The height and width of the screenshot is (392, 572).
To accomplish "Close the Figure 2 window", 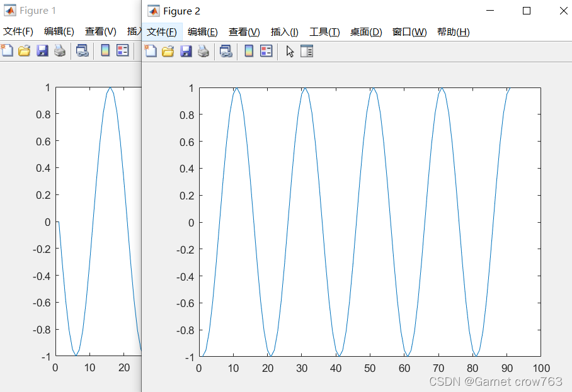I will 563,11.
